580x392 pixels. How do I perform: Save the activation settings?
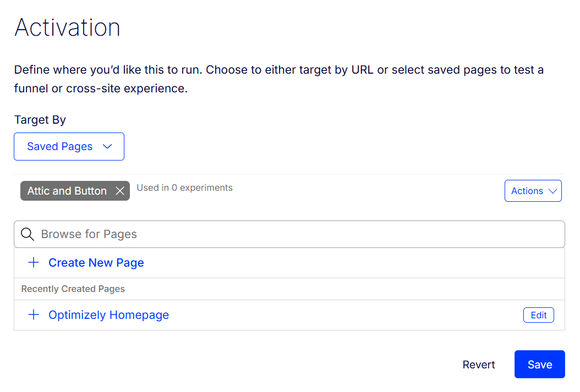pos(539,365)
